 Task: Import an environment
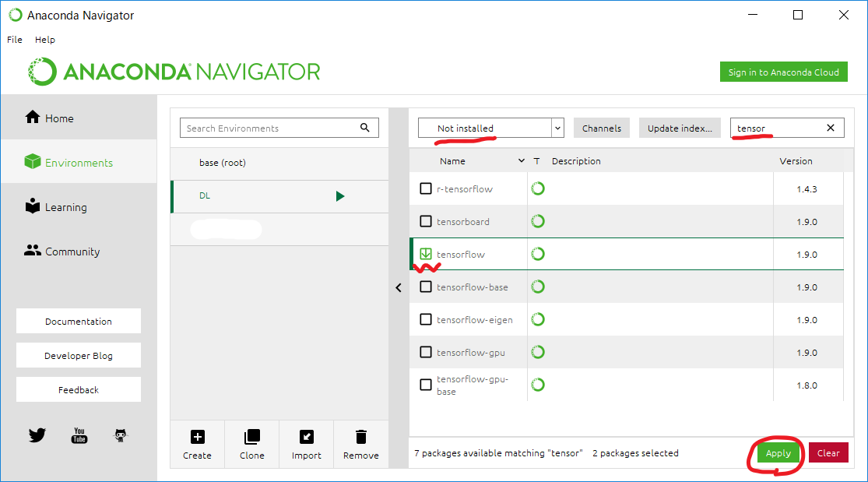[306, 444]
